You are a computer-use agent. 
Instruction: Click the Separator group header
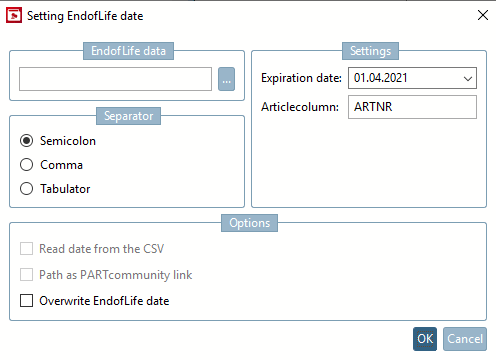(129, 116)
